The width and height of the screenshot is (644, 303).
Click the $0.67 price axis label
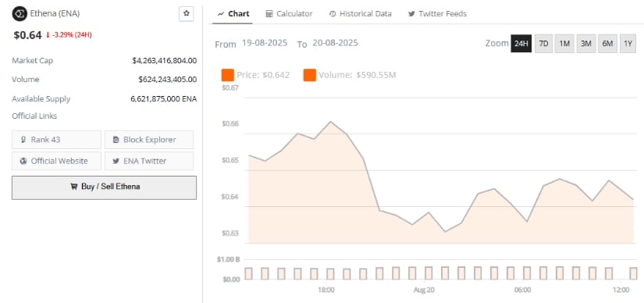pos(230,87)
